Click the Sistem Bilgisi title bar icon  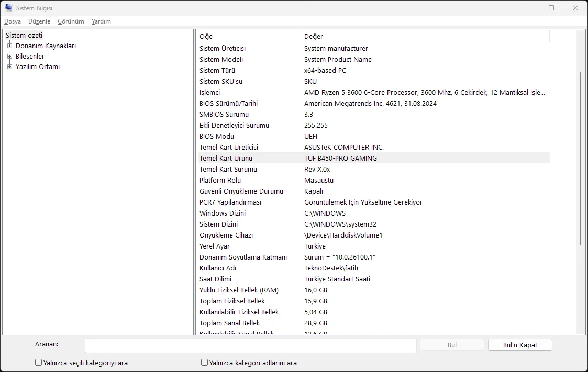pyautogui.click(x=8, y=8)
